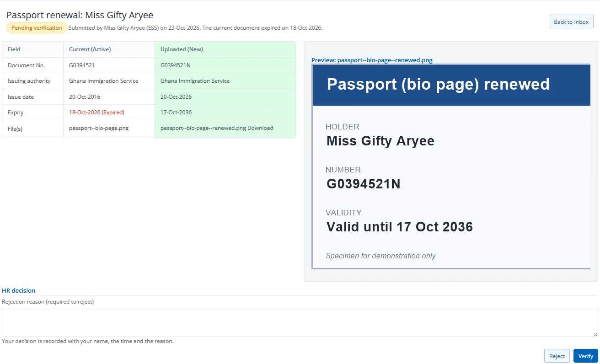Select the 'File(s)' row label
Screen dimensions: 600x364
[15, 128]
